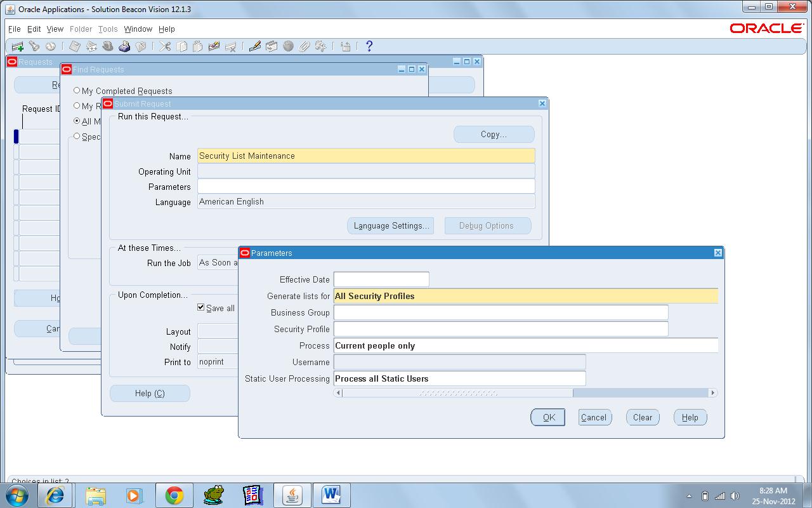Open the Toad frog taskbar icon
The height and width of the screenshot is (508, 812).
(x=214, y=495)
